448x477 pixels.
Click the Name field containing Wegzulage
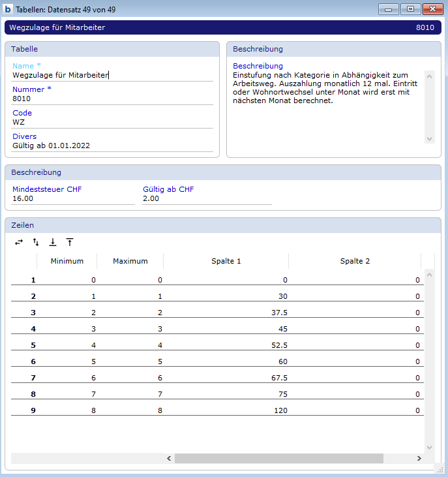[x=112, y=75]
